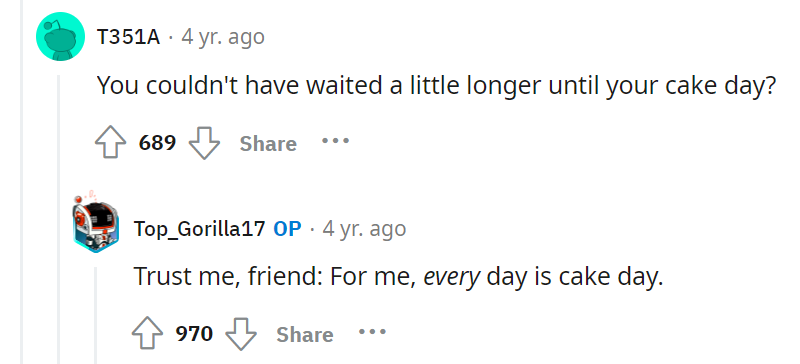Visit T351A's user profile
Screen dimensions: 800x364
128,37
